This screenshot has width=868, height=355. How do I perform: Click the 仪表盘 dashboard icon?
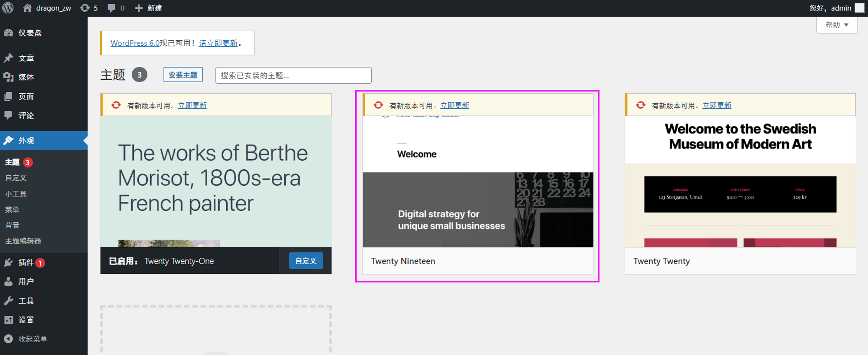8,33
